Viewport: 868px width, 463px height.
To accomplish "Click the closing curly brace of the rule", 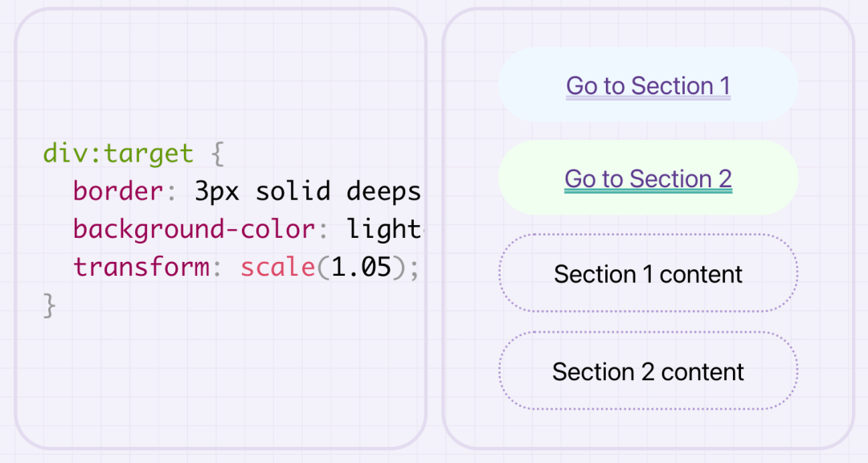I will pos(50,305).
